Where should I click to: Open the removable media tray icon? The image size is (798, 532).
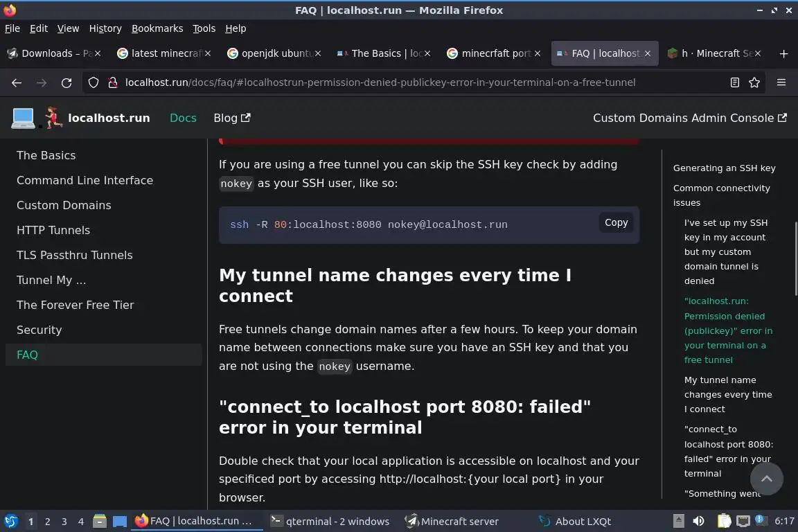[x=678, y=522]
